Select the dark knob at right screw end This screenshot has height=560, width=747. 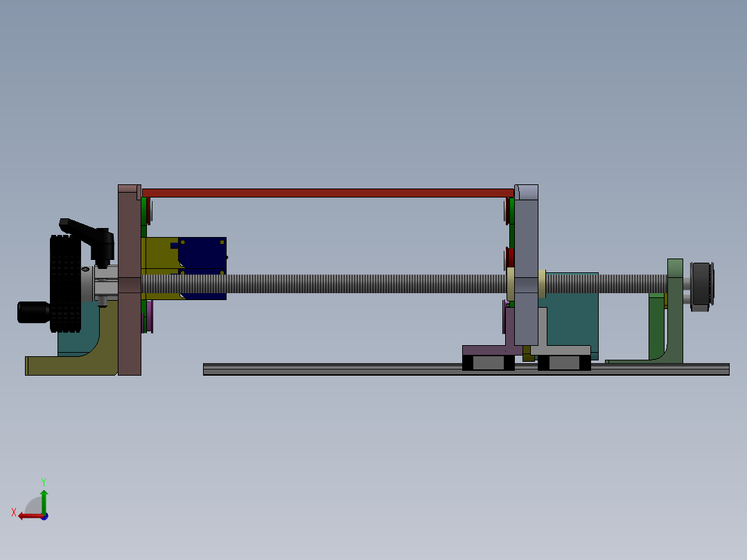click(x=702, y=286)
